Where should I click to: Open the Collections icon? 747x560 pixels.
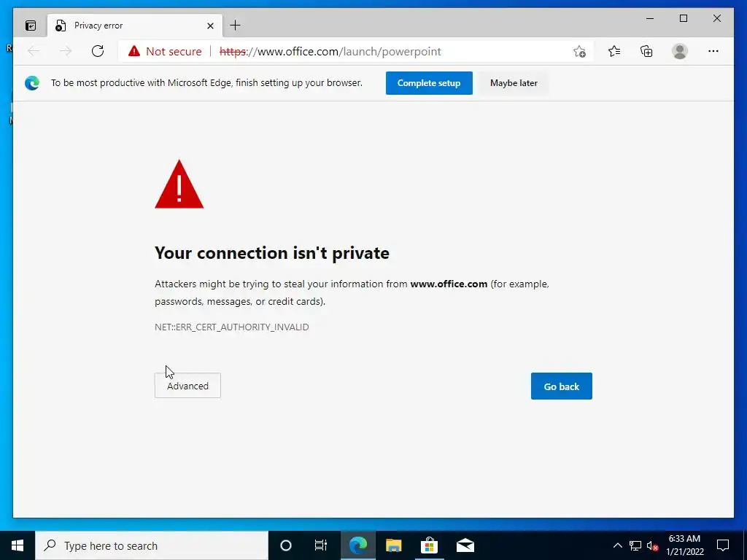coord(646,51)
